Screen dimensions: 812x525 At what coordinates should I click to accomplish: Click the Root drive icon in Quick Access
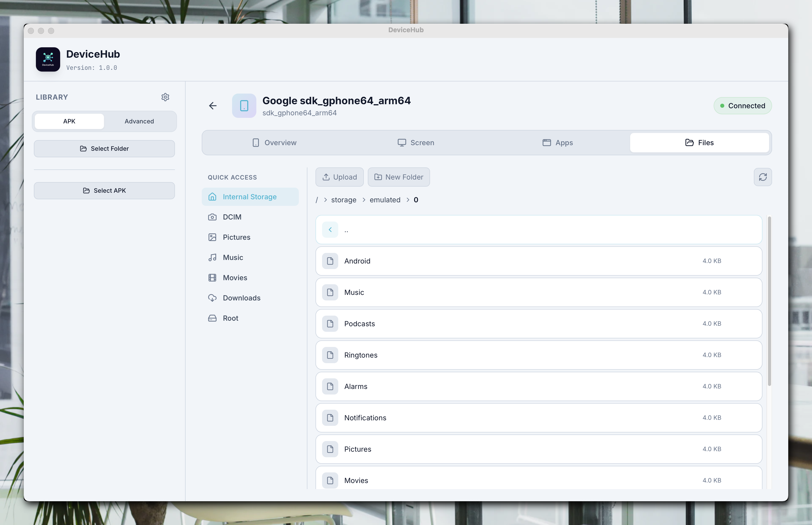pyautogui.click(x=212, y=318)
